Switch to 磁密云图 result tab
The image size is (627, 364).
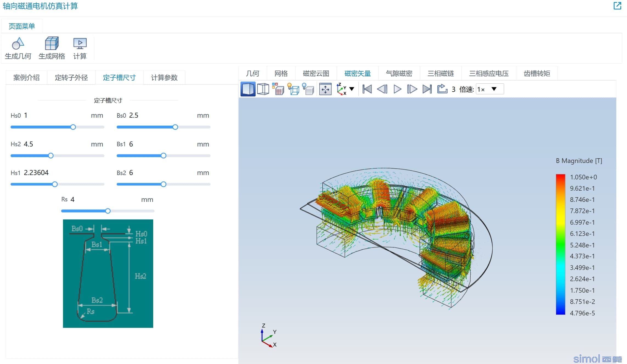click(316, 73)
